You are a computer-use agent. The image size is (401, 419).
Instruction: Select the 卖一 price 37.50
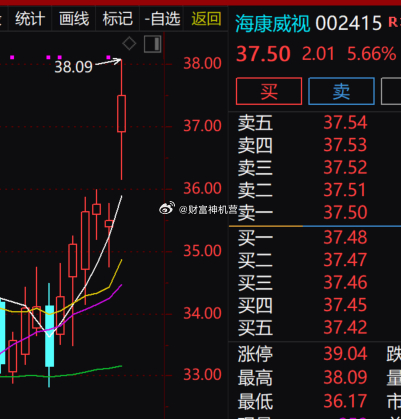tap(345, 212)
